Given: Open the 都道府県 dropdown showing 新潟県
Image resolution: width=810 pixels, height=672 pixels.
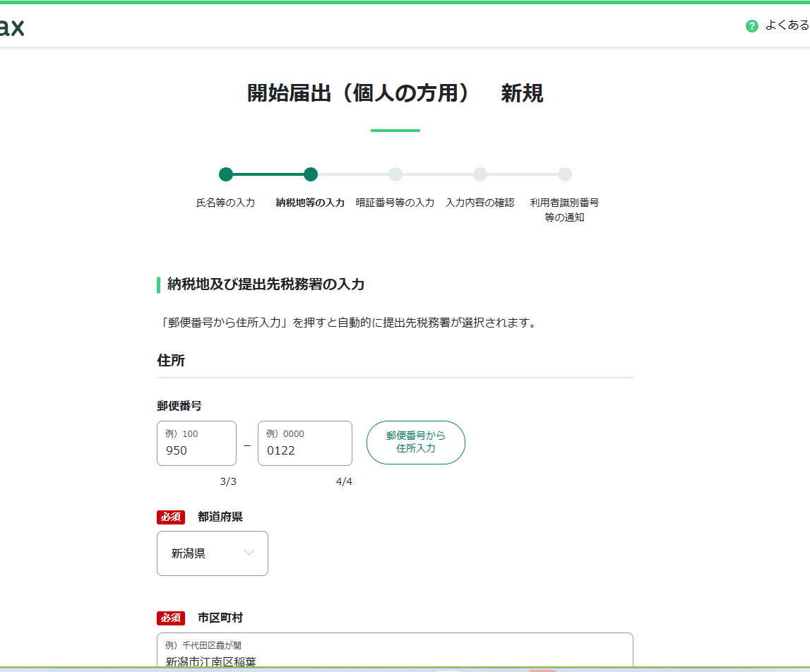Looking at the screenshot, I should (x=213, y=553).
